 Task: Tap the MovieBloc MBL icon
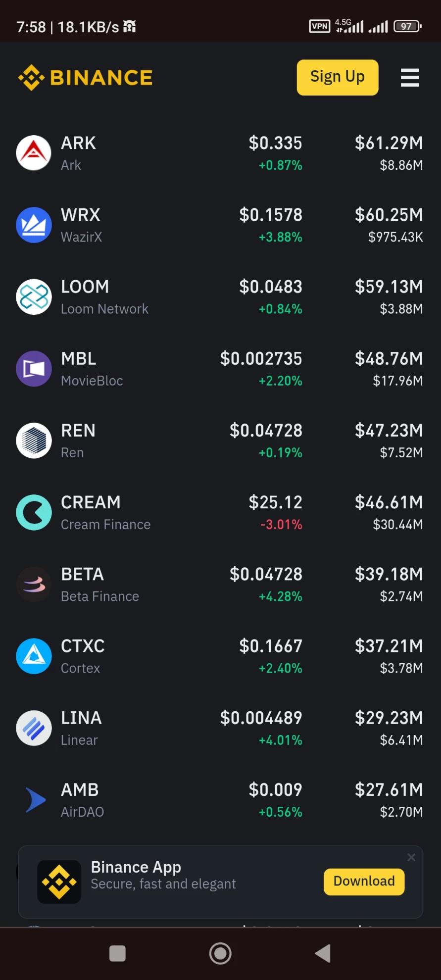[x=34, y=369]
